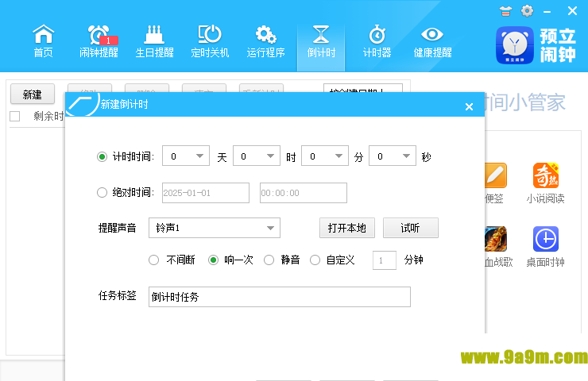Screen dimensions: 588x381
Task: Select the 静音 mute radio option
Action: (x=269, y=260)
